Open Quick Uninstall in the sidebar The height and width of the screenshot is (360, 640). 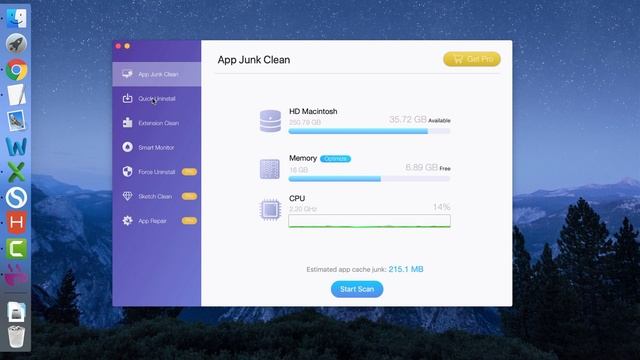click(157, 98)
